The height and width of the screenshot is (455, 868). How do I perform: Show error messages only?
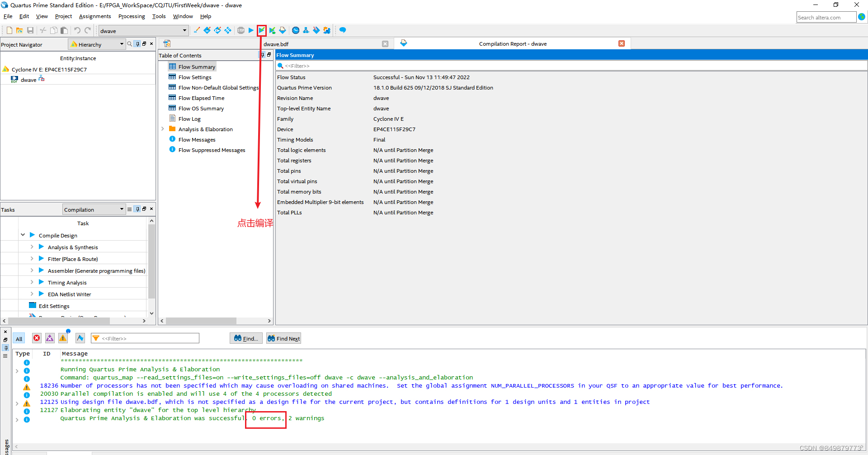tap(37, 338)
